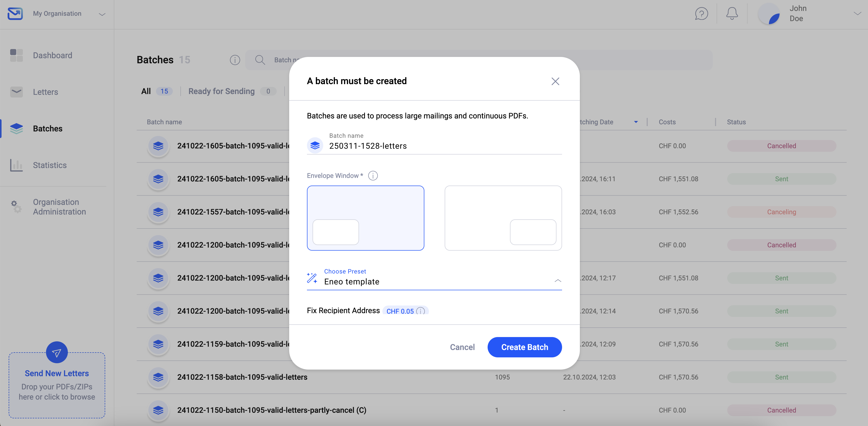Sort by date column arrow

click(636, 122)
